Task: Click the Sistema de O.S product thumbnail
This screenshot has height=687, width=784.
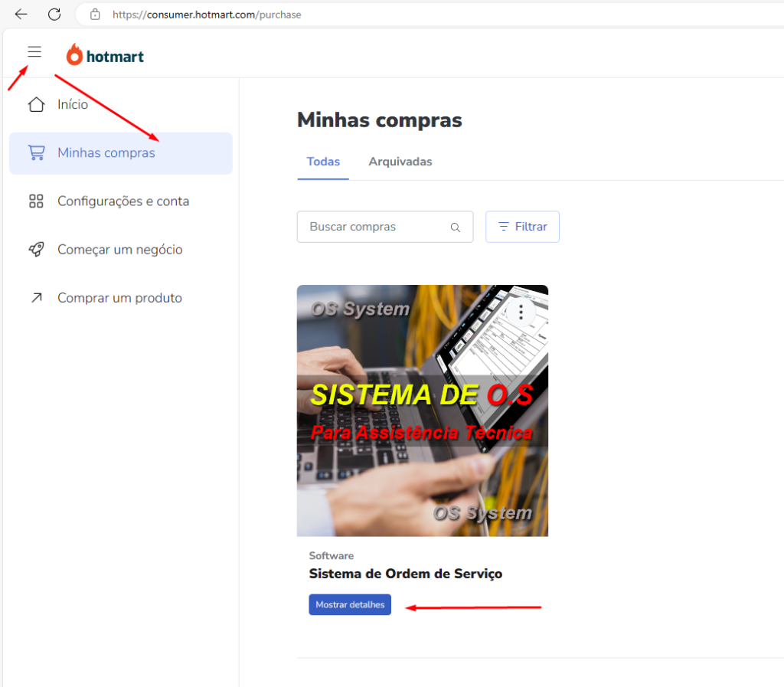Action: [423, 411]
